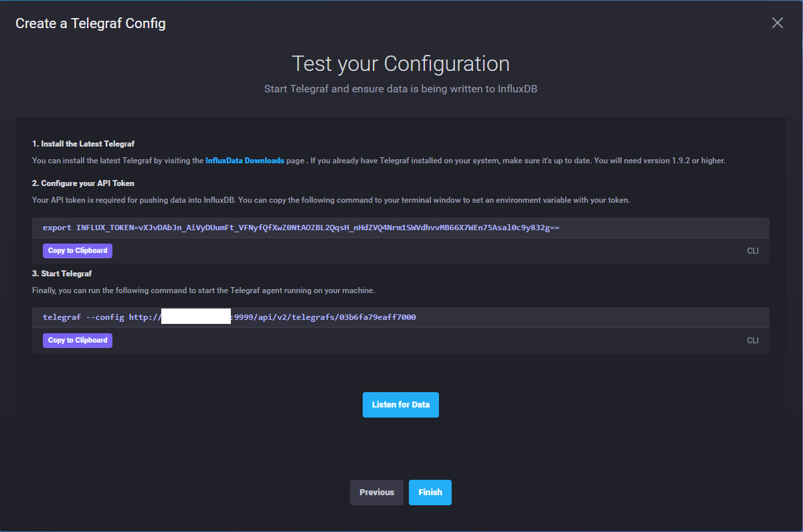The height and width of the screenshot is (532, 803).
Task: Select the export INFLUX_TOKEN command text
Action: [301, 228]
